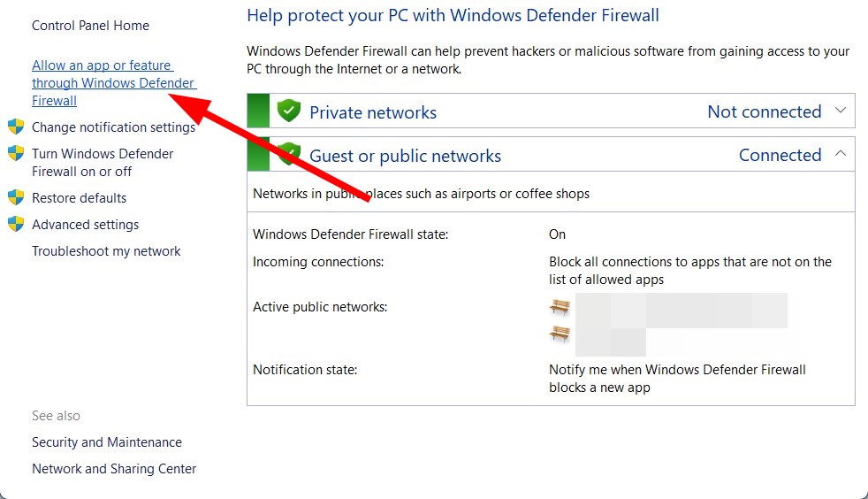Collapse Guest or public networks chevron

[841, 153]
